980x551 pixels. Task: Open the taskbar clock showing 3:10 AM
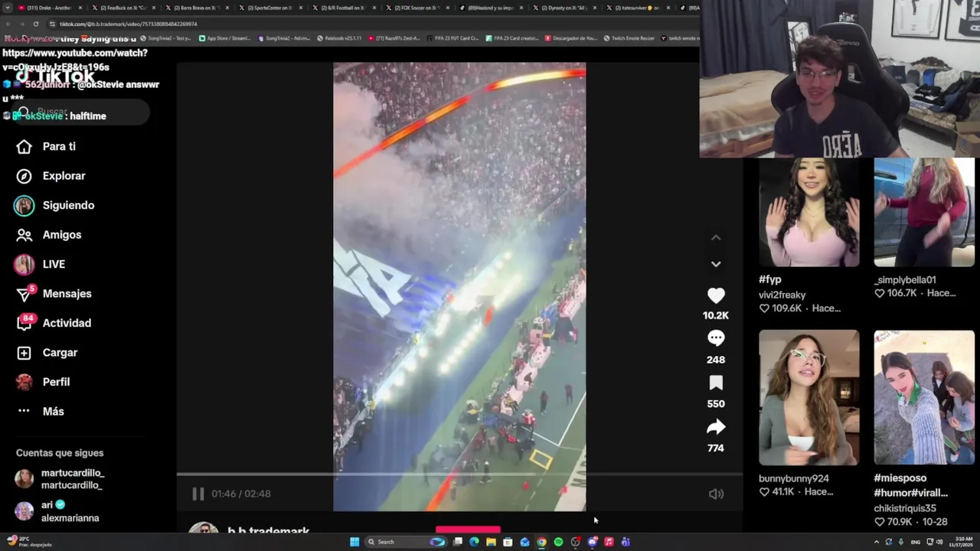(x=962, y=542)
